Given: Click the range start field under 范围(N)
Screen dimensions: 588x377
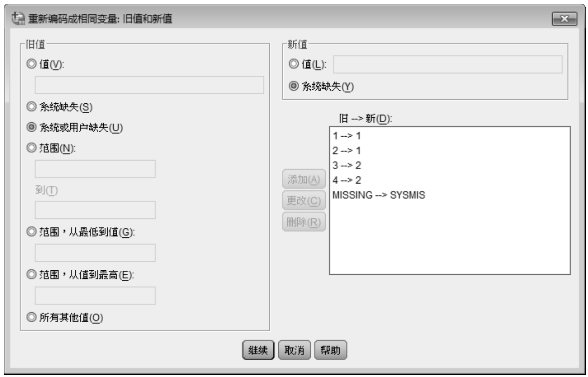Looking at the screenshot, I should click(x=95, y=169).
